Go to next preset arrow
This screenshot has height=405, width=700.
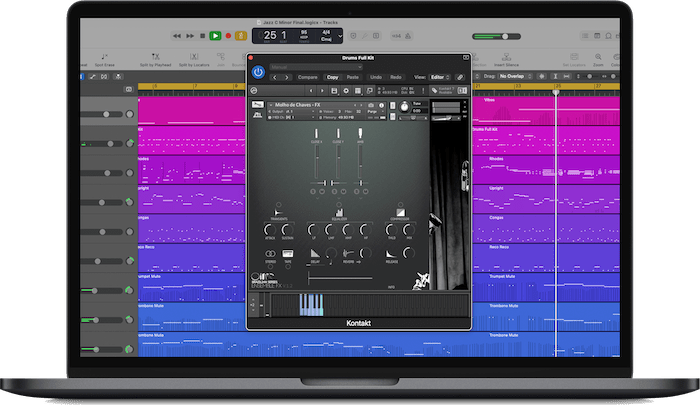[x=286, y=77]
